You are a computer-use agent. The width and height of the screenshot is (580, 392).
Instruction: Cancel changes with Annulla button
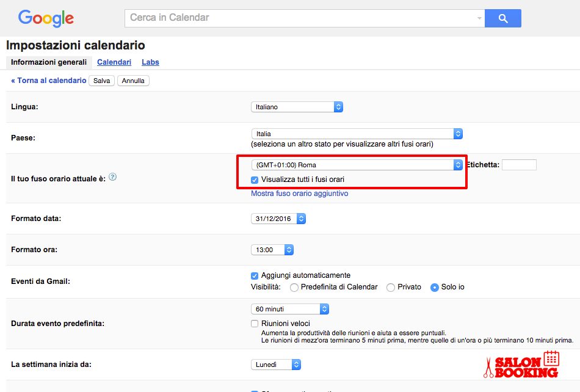click(133, 81)
